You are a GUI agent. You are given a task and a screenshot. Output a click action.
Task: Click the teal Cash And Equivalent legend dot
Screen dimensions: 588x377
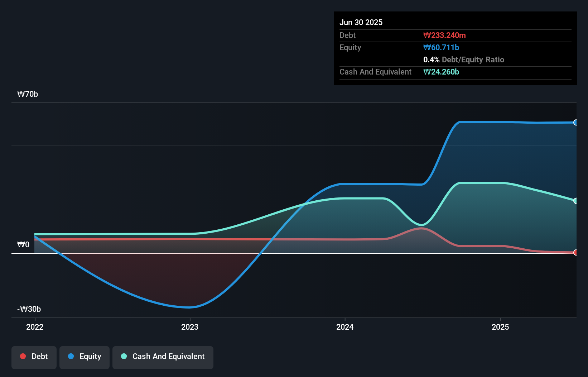coord(124,356)
